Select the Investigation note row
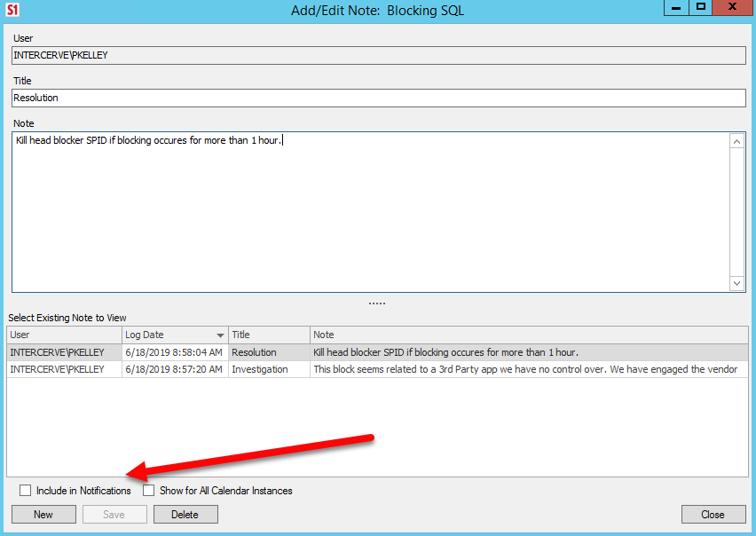The width and height of the screenshot is (756, 536). 377,369
